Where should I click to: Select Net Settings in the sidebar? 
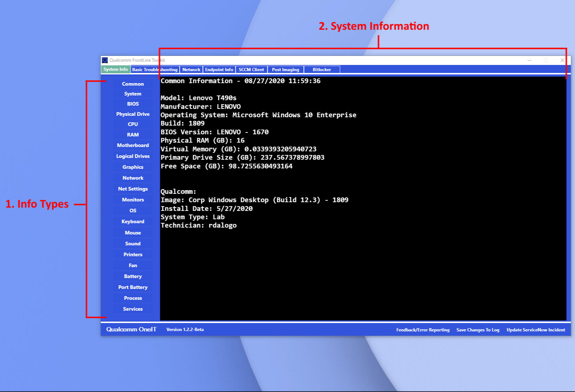click(133, 189)
